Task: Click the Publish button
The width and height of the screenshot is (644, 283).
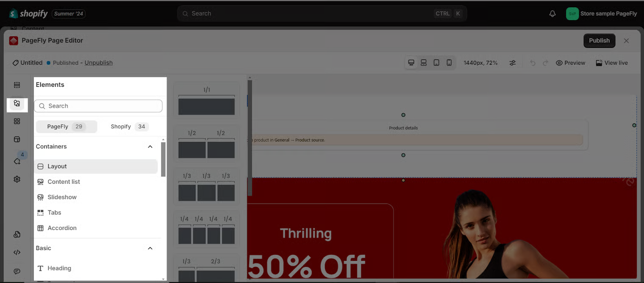Action: click(x=599, y=41)
